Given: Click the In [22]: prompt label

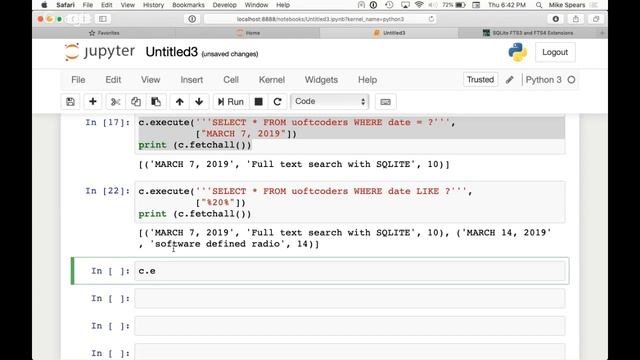Looking at the screenshot, I should [108, 191].
